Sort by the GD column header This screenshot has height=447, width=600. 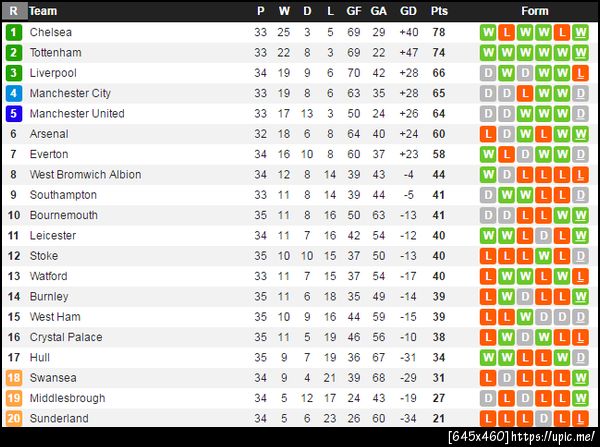pyautogui.click(x=408, y=11)
